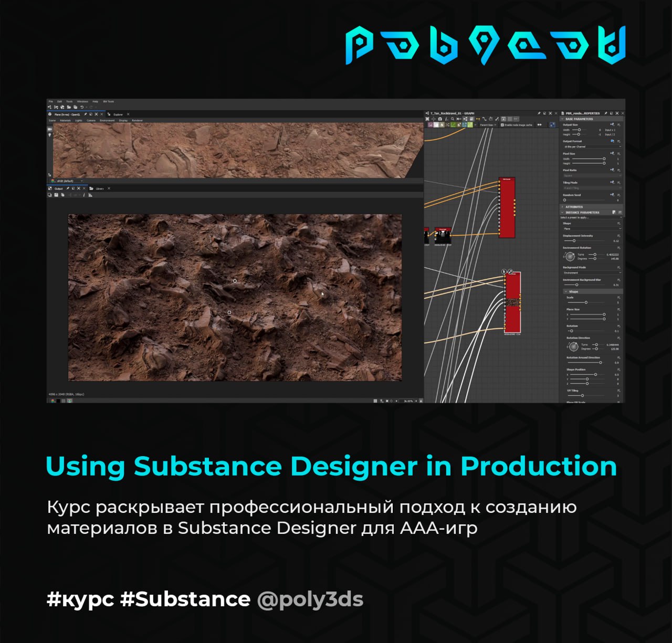
Task: Open the 3D view Materials menu
Action: pyautogui.click(x=65, y=121)
